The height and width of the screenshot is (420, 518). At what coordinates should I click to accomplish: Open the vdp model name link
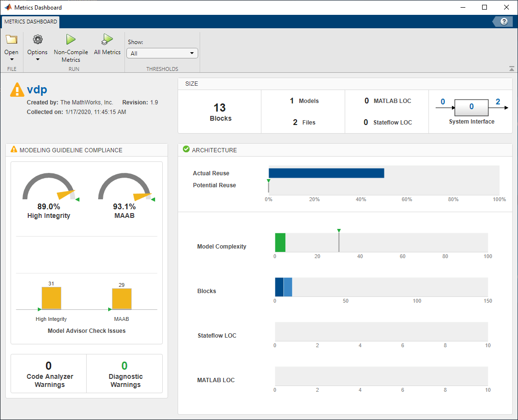pyautogui.click(x=37, y=90)
